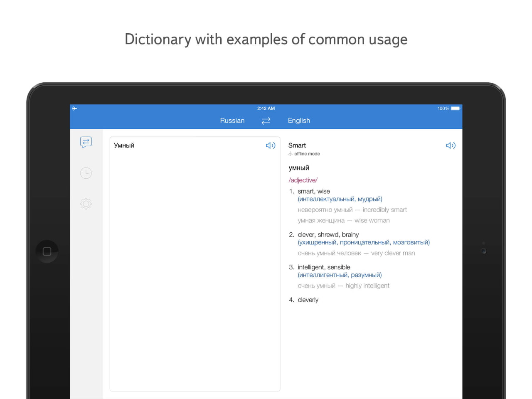Click synonym link "интеллектуальный, мудрый"
Screen dimensions: 532x399
tap(340, 199)
